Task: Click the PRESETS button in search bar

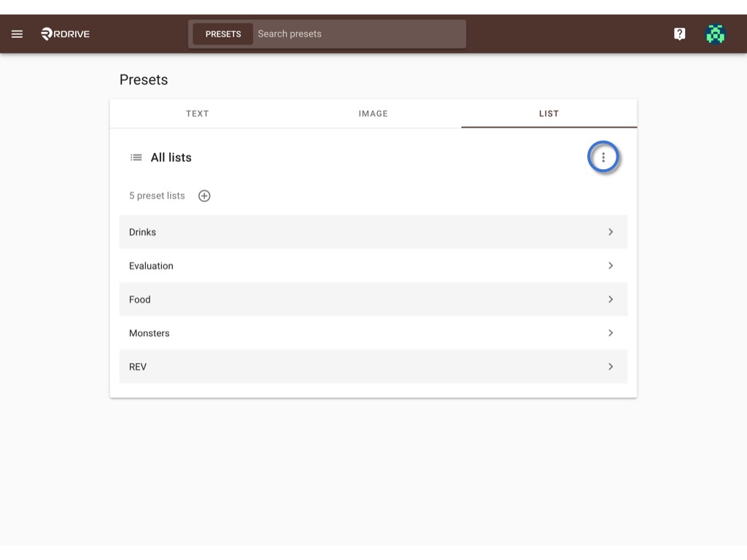Action: pos(223,34)
